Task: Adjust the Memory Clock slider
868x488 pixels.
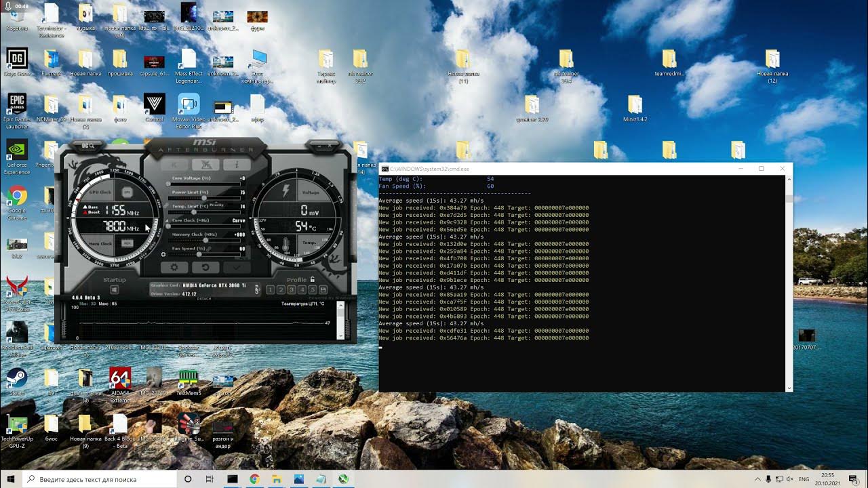Action: [x=205, y=240]
